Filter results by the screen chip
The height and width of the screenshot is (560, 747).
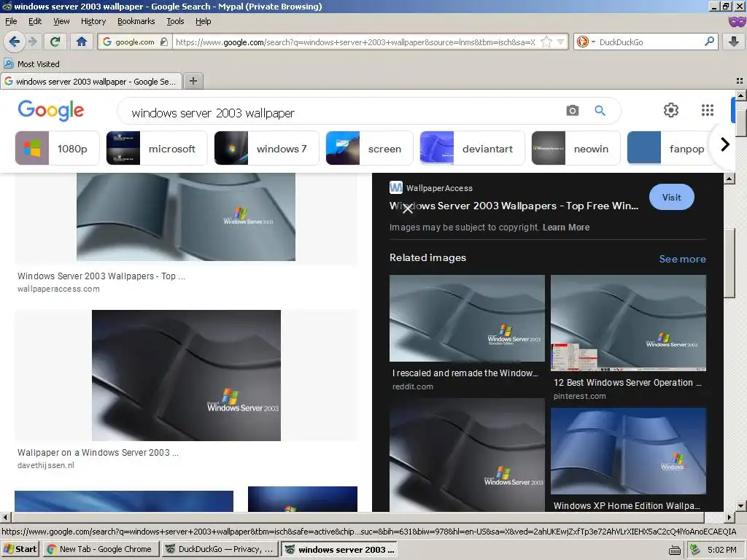click(369, 149)
